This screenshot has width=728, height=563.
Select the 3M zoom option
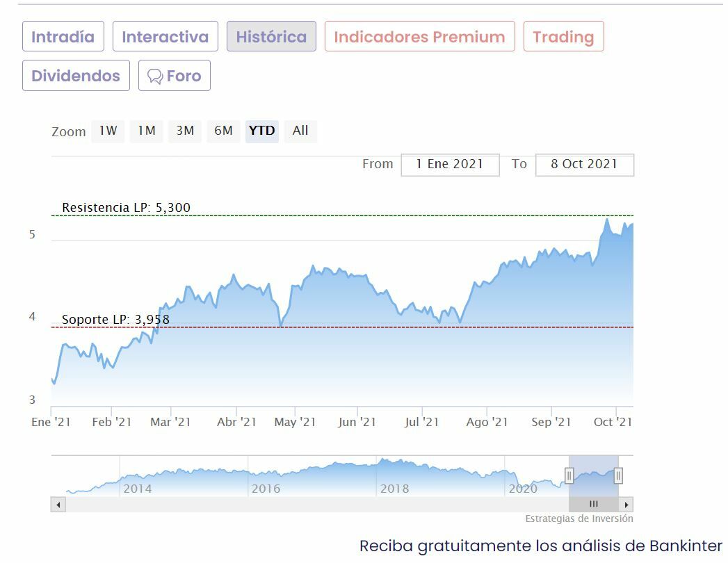pos(185,131)
